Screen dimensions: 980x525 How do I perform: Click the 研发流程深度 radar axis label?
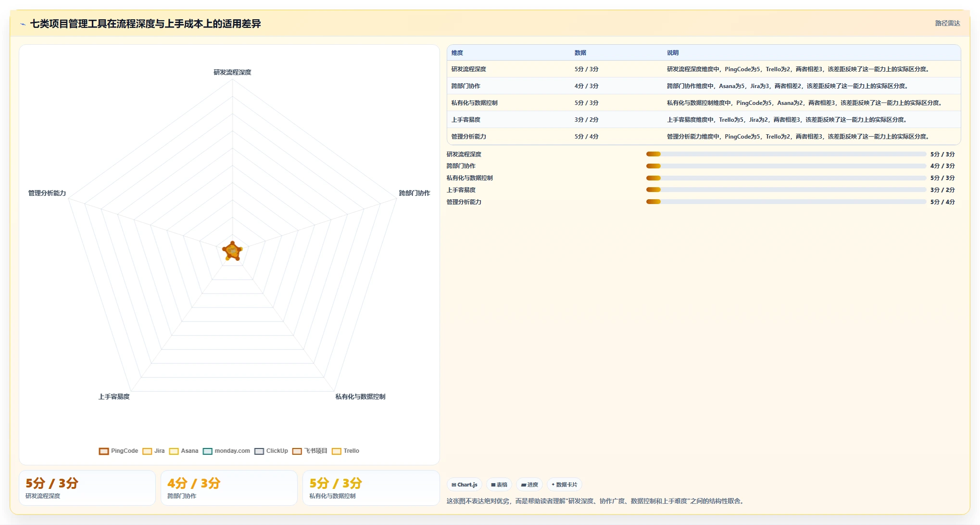click(232, 72)
